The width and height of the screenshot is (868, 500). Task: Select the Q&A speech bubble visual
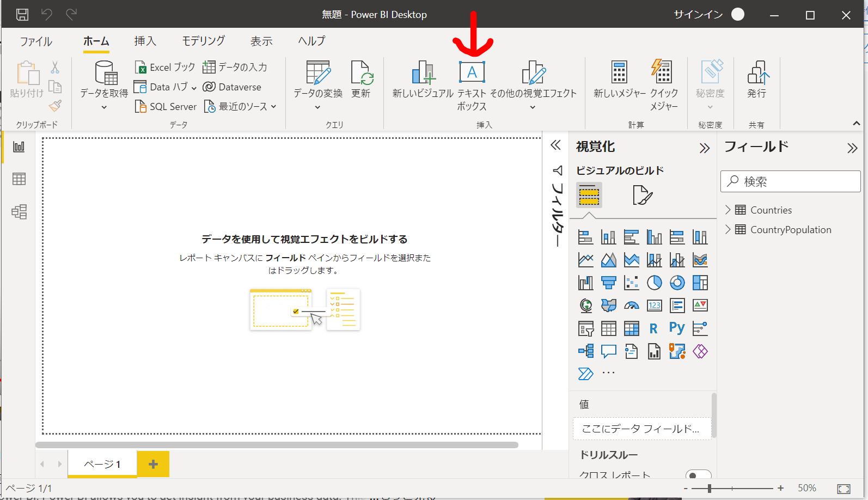[608, 351]
